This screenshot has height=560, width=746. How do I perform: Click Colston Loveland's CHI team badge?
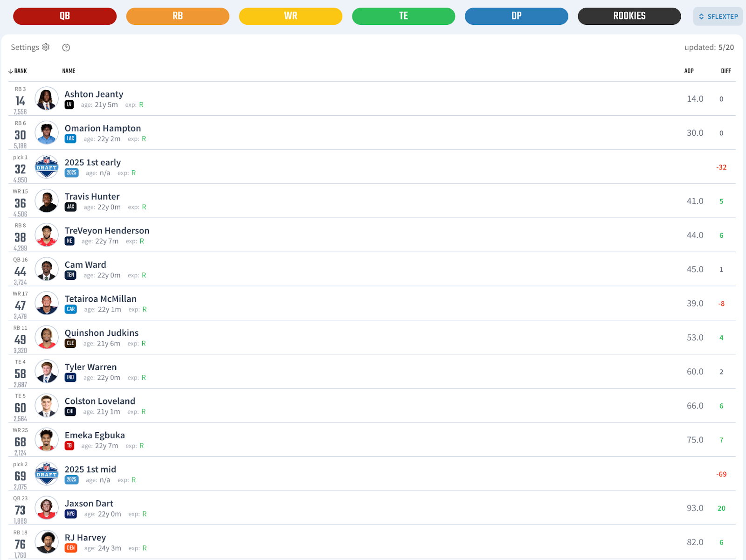tap(70, 411)
